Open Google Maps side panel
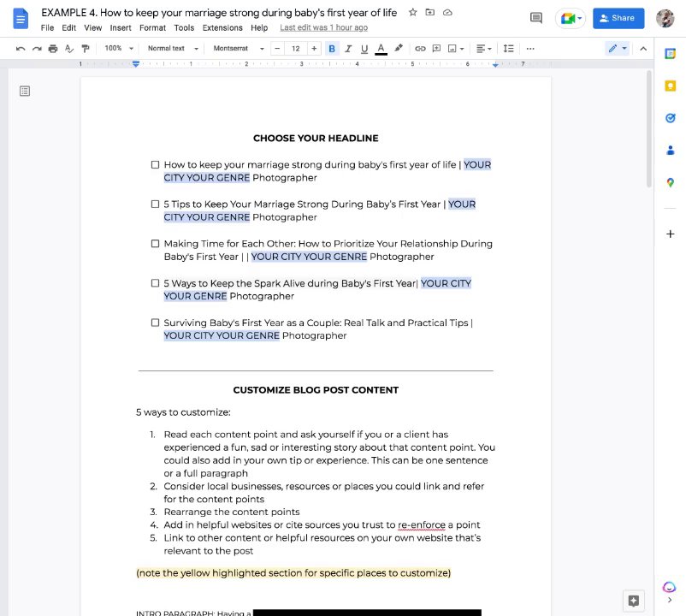This screenshot has height=616, width=686. [x=671, y=182]
